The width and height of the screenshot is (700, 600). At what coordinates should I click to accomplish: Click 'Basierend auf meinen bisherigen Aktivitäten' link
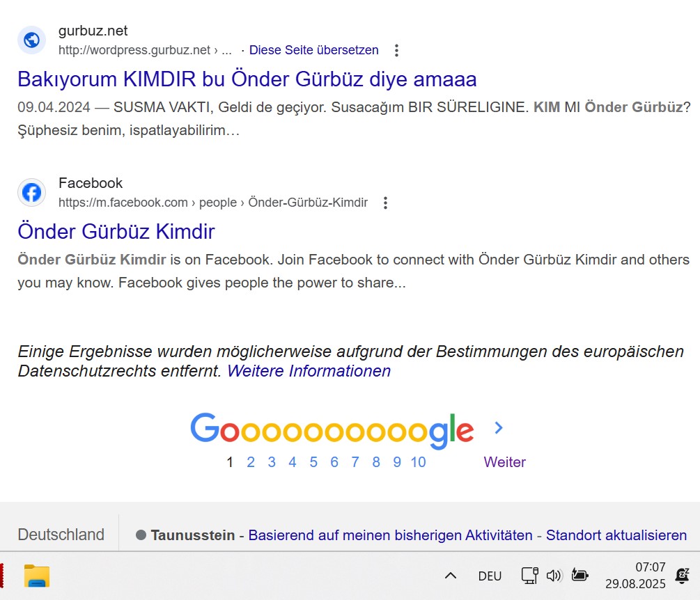[x=390, y=535]
